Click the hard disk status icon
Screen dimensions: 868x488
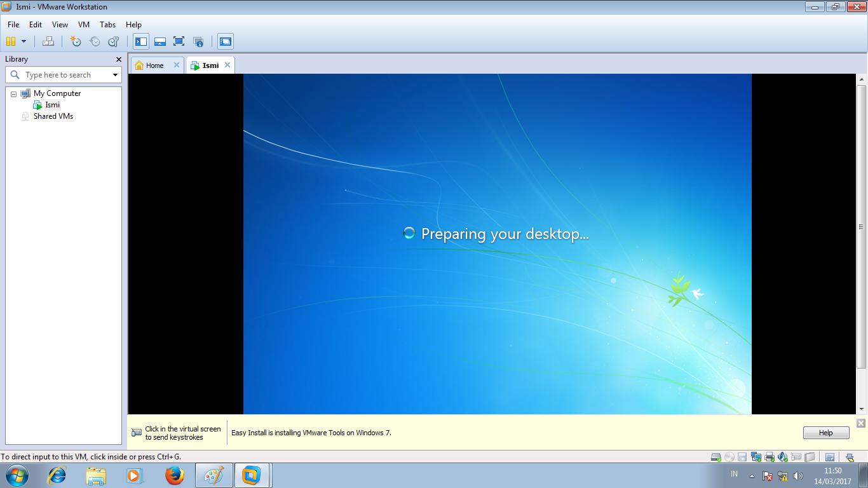(716, 457)
